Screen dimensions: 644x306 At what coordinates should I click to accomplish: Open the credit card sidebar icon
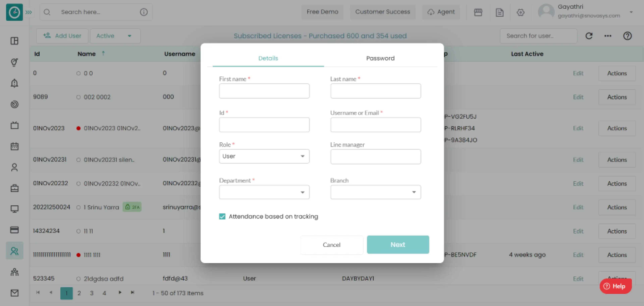tap(14, 230)
